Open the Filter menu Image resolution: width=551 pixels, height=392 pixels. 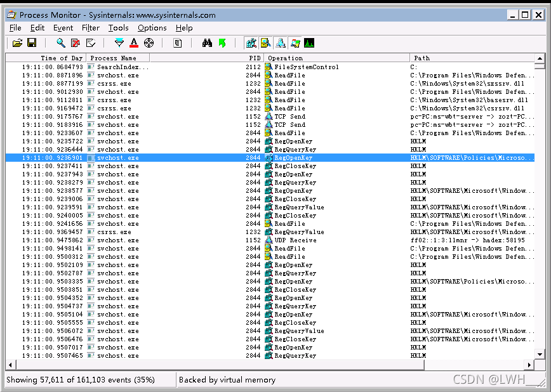click(91, 28)
